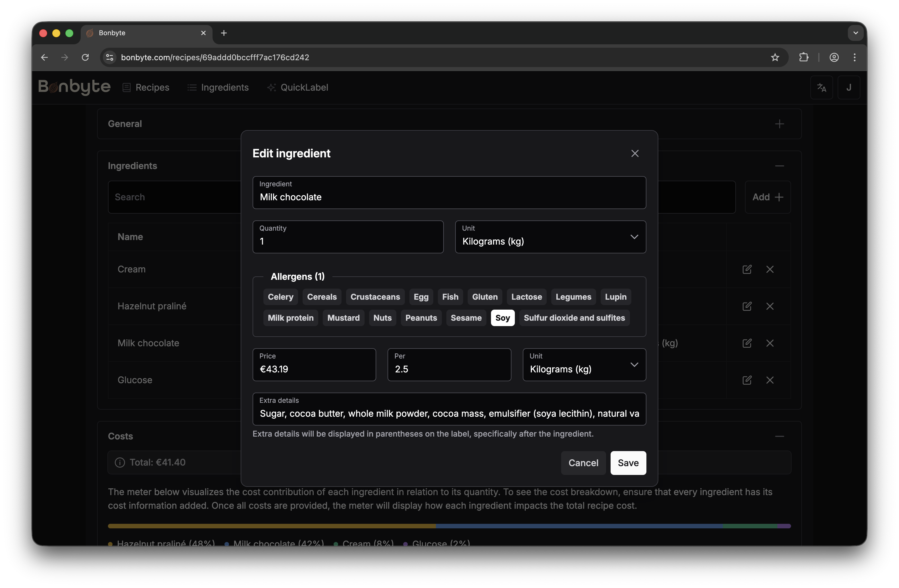Click edit icon for Cream row

coord(747,269)
